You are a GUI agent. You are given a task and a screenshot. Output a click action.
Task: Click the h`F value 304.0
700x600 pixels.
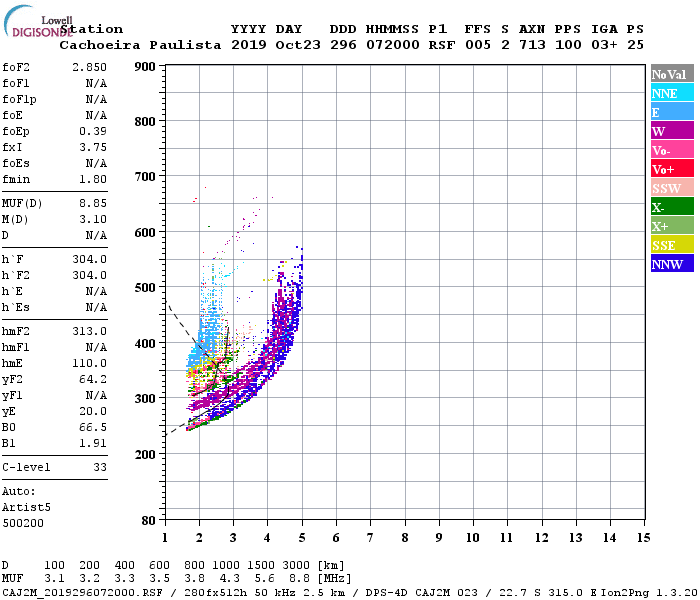tap(90, 259)
